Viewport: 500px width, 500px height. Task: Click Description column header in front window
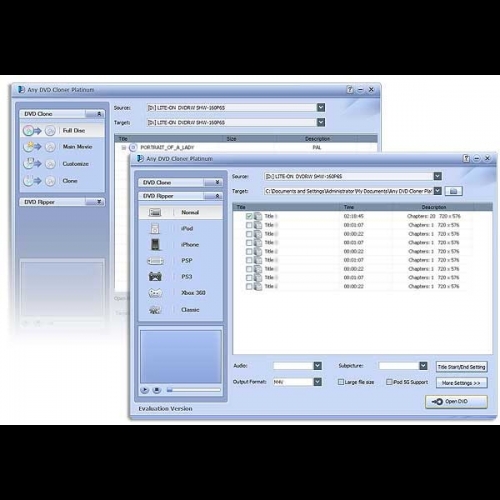coord(434,207)
